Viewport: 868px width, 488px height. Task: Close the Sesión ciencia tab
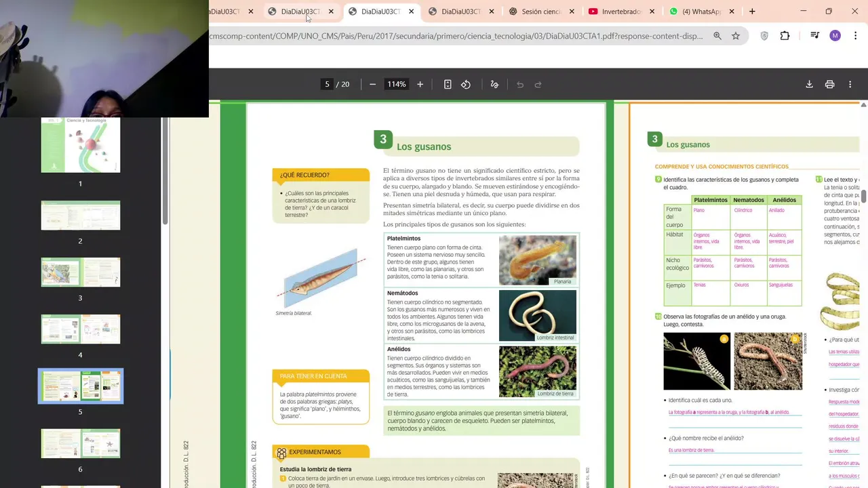click(572, 12)
